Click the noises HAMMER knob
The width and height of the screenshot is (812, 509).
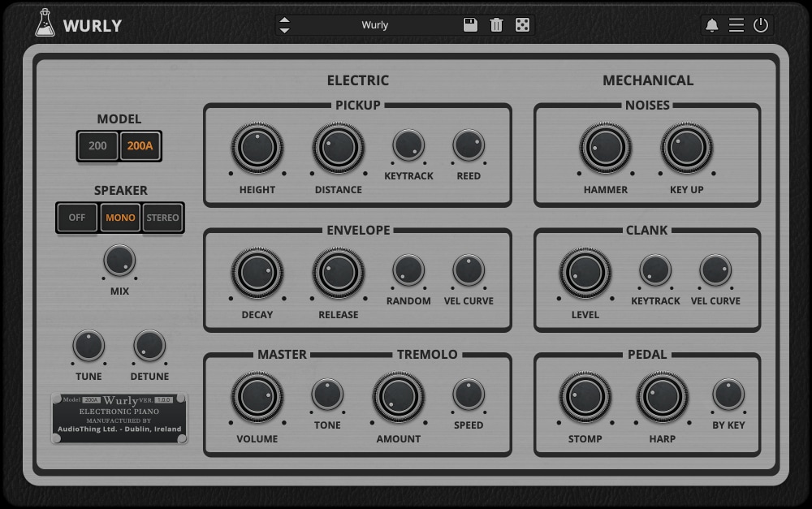pyautogui.click(x=606, y=148)
